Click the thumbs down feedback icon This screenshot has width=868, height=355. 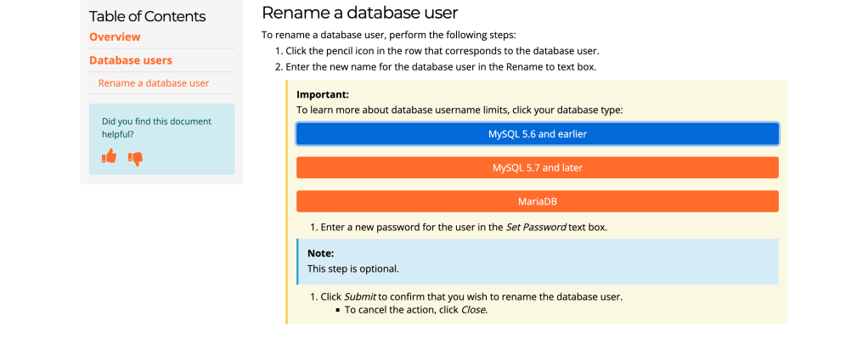[x=135, y=158]
